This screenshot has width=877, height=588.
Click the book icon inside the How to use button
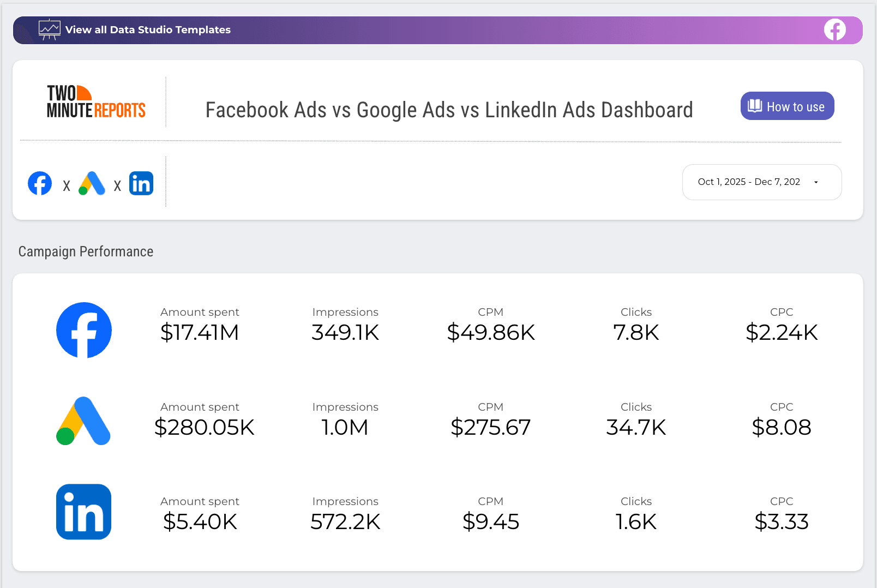755,106
